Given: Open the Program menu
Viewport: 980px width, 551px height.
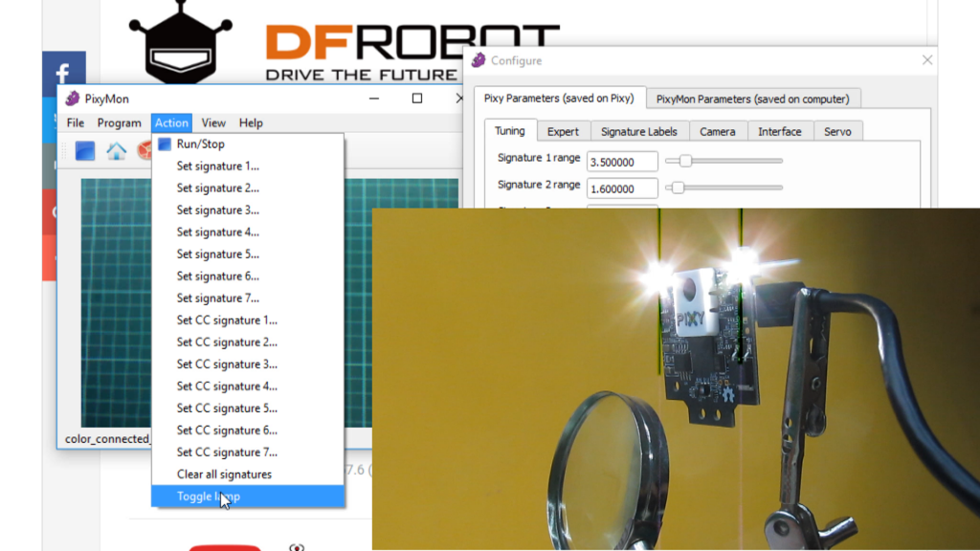Looking at the screenshot, I should tap(119, 122).
